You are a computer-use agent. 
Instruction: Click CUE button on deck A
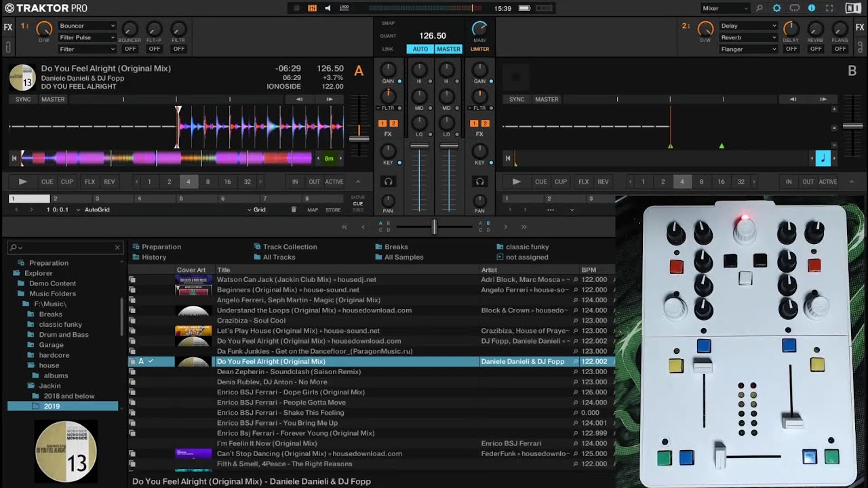pyautogui.click(x=47, y=182)
